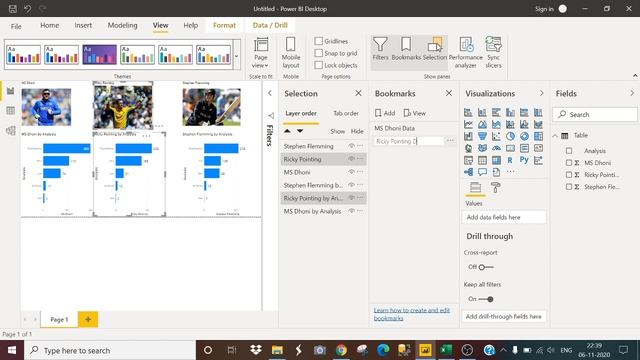Switch to Tab order in Selection pane
The width and height of the screenshot is (640, 360).
tap(346, 113)
